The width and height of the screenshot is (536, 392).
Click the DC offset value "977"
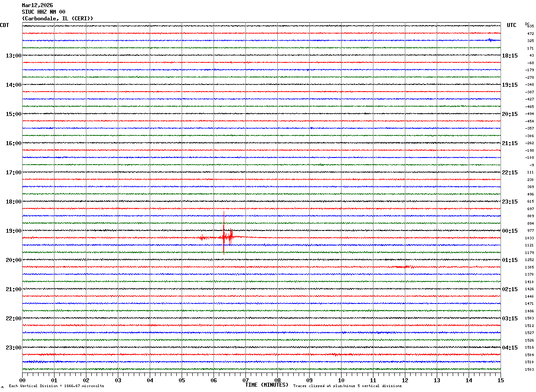tap(530, 231)
